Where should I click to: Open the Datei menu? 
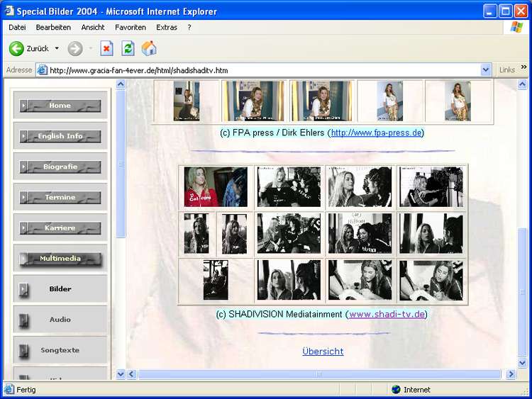(x=17, y=28)
